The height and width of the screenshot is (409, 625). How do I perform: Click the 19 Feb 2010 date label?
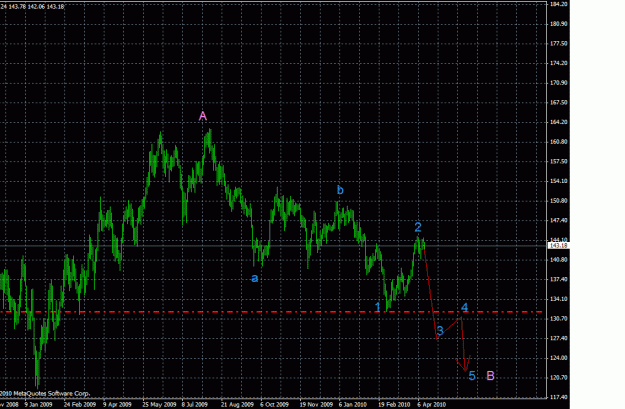coord(395,405)
